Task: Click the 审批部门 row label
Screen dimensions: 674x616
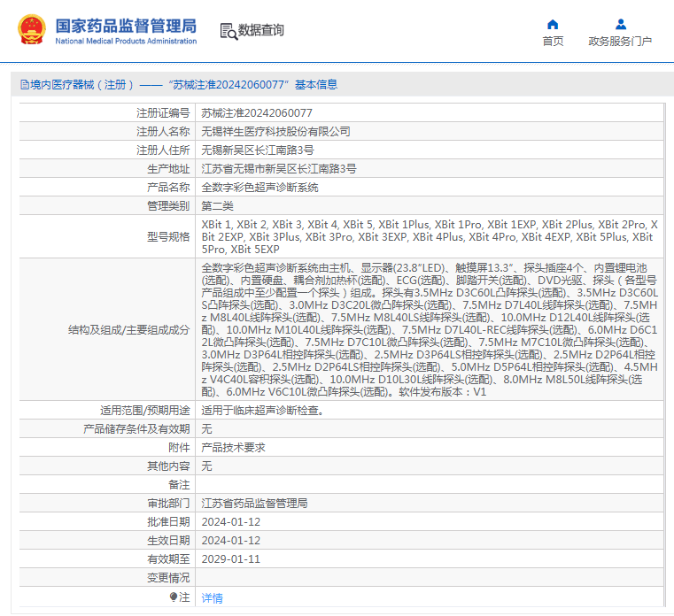Action: click(x=168, y=503)
